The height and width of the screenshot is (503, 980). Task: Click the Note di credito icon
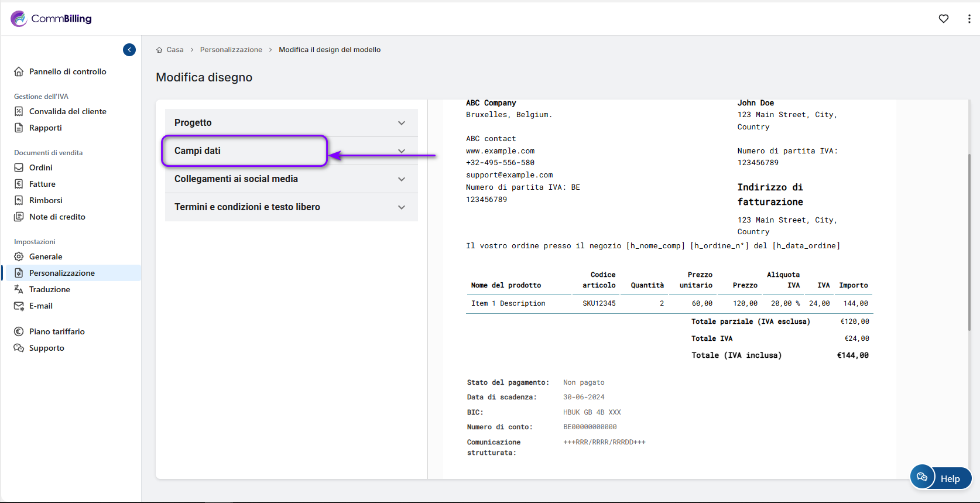point(19,217)
